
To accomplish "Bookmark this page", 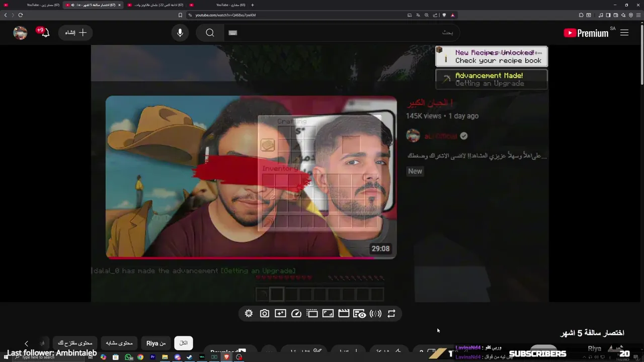I will coord(180,15).
